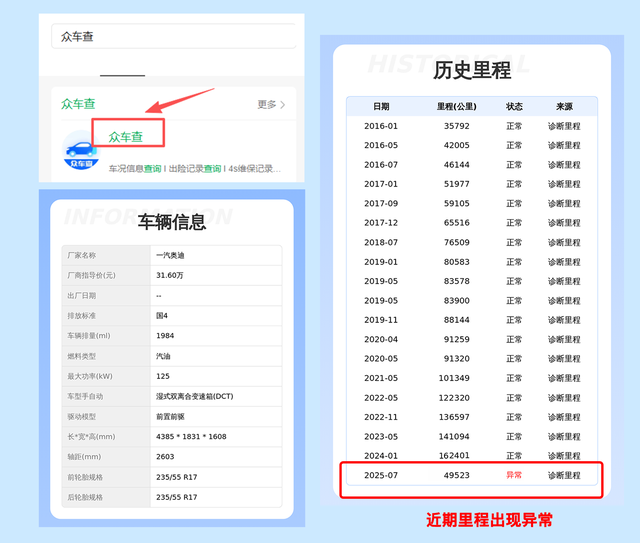The image size is (640, 543).
Task: Click the 日期 column header
Action: coord(381,107)
